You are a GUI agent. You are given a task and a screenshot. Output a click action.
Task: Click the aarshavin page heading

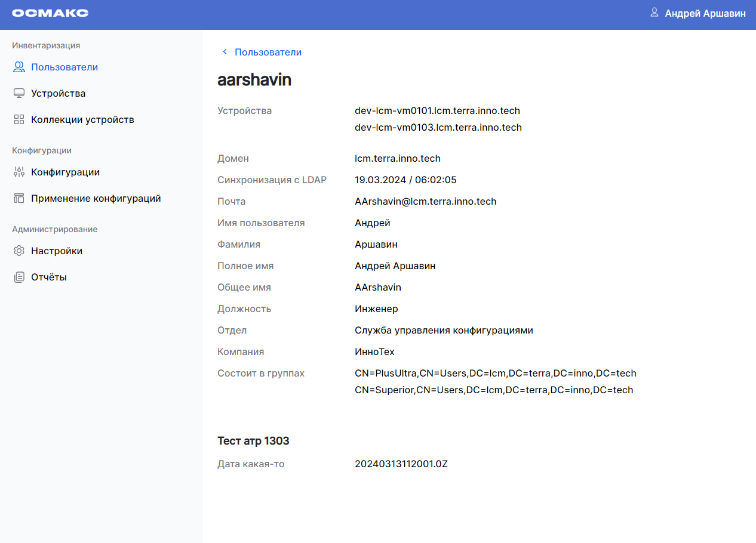(x=254, y=79)
